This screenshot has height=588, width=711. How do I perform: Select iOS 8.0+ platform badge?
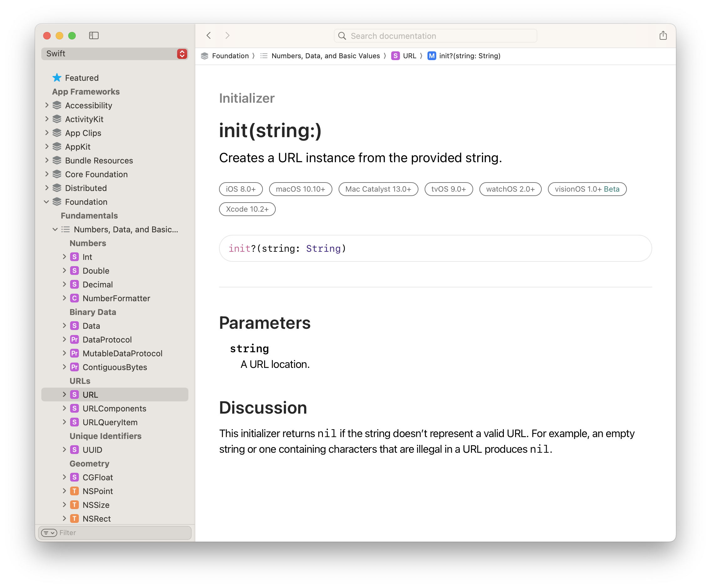tap(240, 188)
